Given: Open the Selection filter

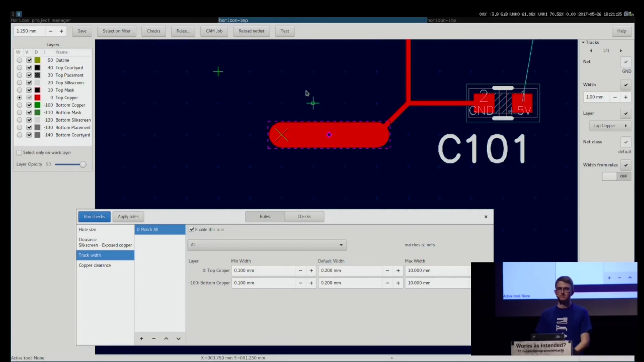Looking at the screenshot, I should [117, 31].
